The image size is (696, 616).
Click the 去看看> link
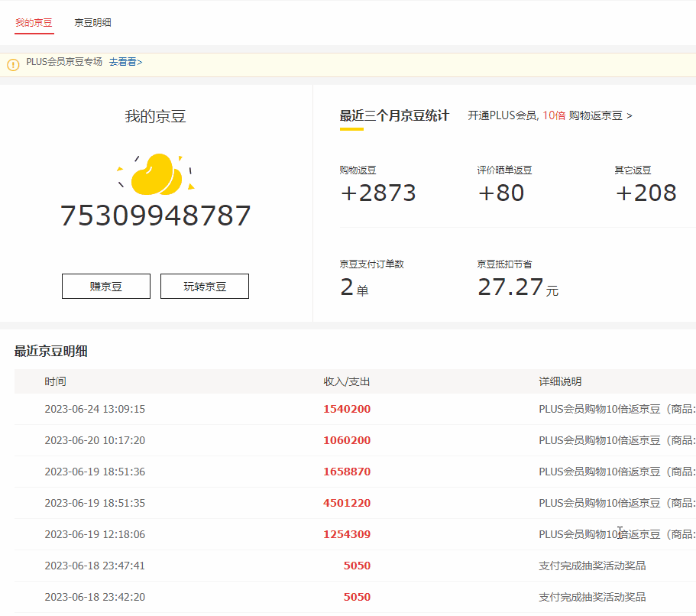[x=125, y=62]
